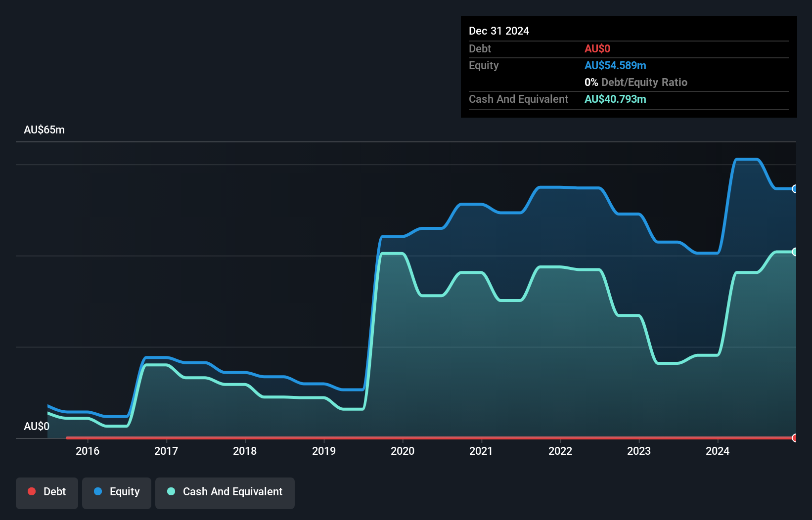Toggle the Equity series visibility in the legend
Viewport: 812px width, 520px height.
coord(116,492)
